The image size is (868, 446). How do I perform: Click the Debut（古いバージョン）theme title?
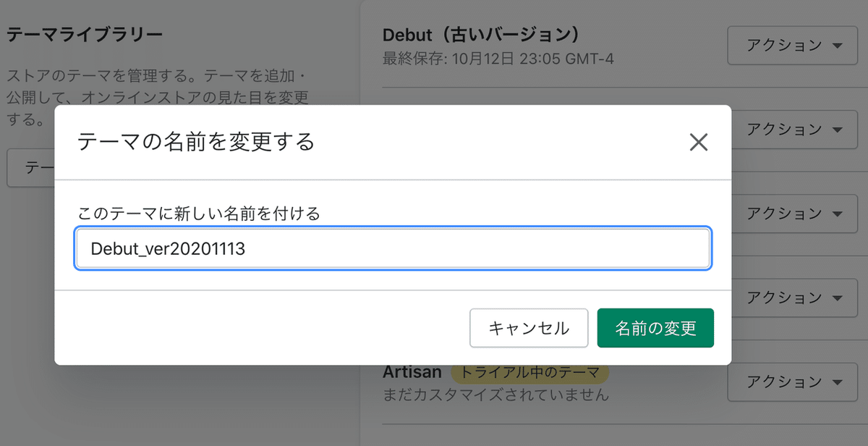click(x=482, y=35)
